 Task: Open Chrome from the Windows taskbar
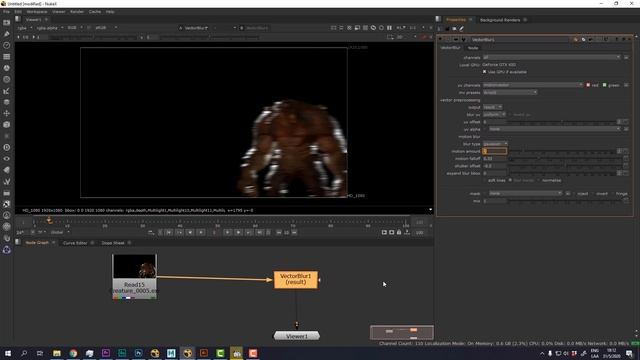pyautogui.click(x=73, y=353)
